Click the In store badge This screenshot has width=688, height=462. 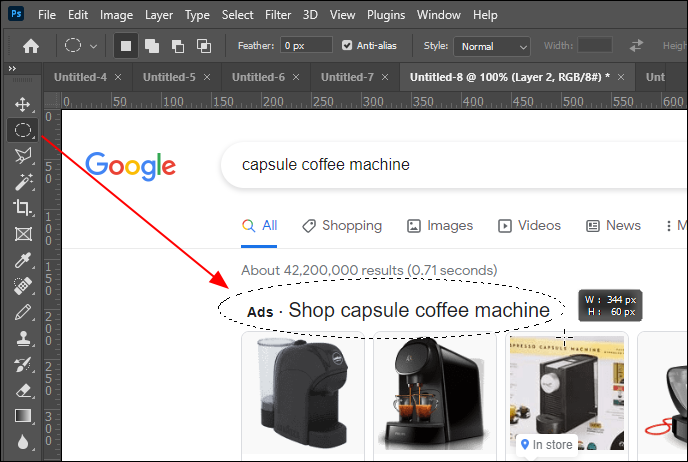[x=547, y=445]
